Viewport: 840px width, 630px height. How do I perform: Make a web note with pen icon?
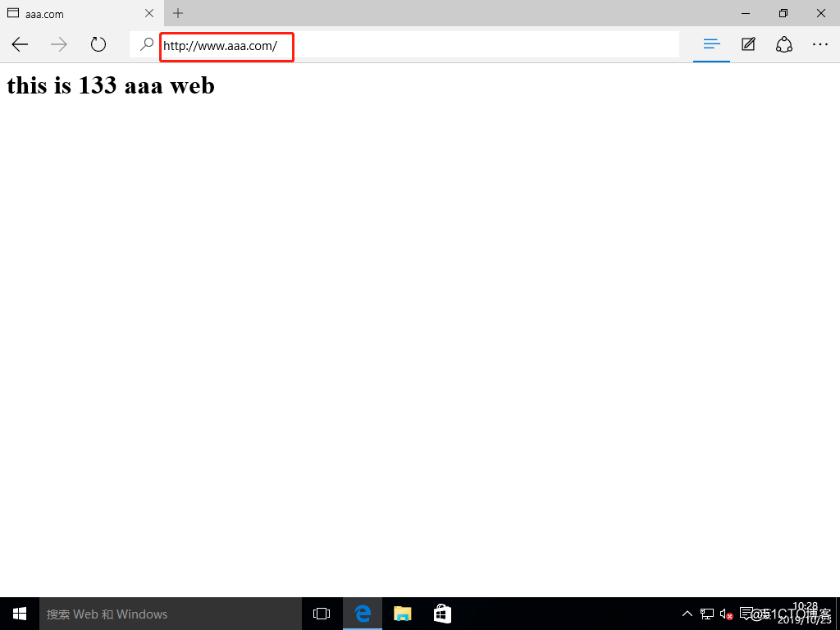tap(748, 44)
